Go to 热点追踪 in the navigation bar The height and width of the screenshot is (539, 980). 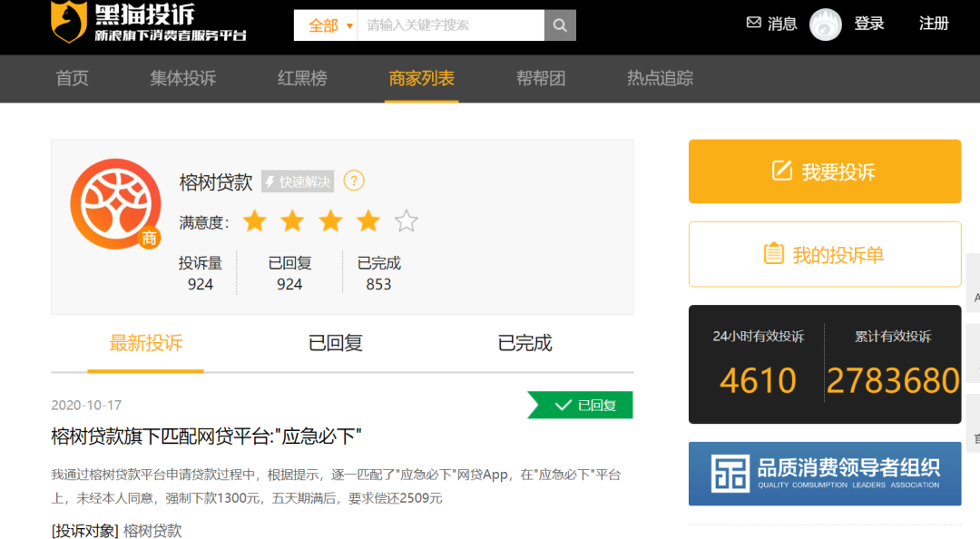pyautogui.click(x=658, y=79)
